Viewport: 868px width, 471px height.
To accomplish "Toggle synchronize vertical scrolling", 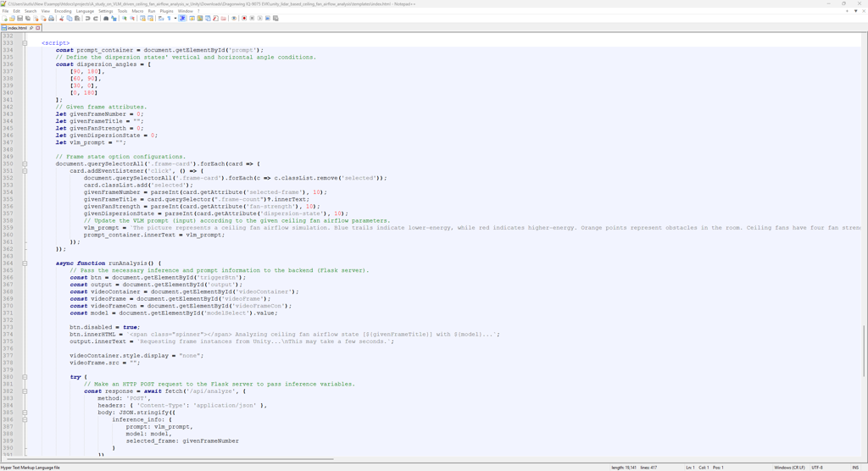I will 142,19.
